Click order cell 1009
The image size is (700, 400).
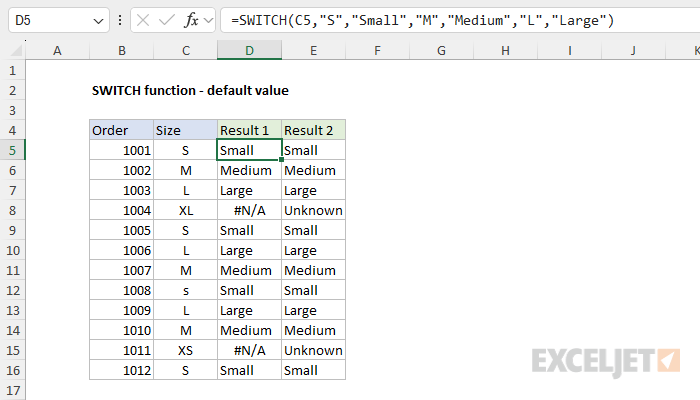(121, 310)
